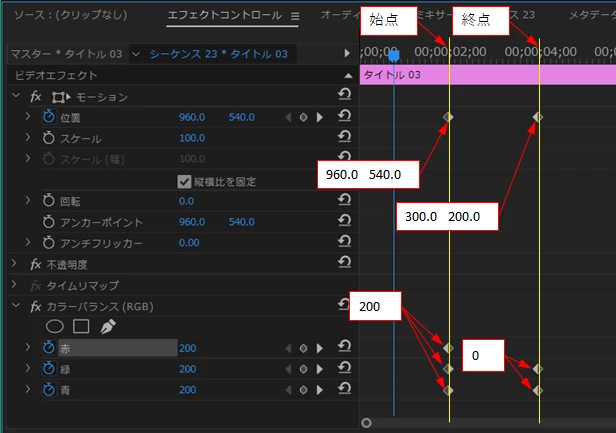
Task: Go to next 青 keyframe
Action: pos(320,390)
